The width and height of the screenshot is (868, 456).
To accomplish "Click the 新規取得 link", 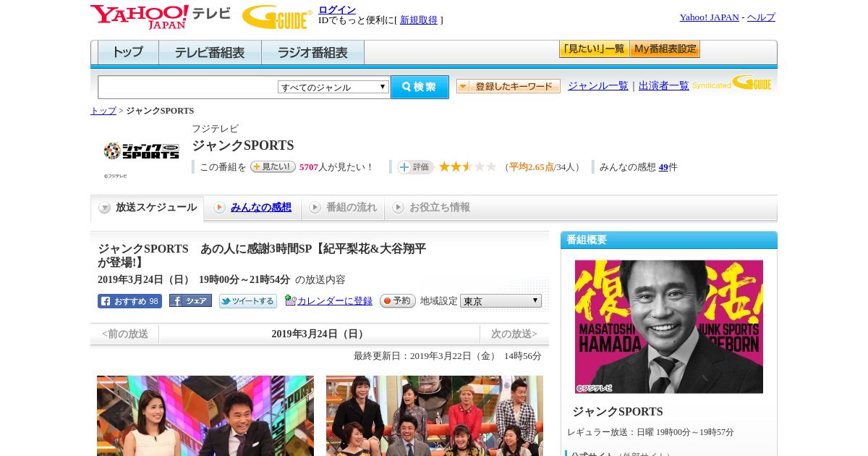I will (419, 20).
